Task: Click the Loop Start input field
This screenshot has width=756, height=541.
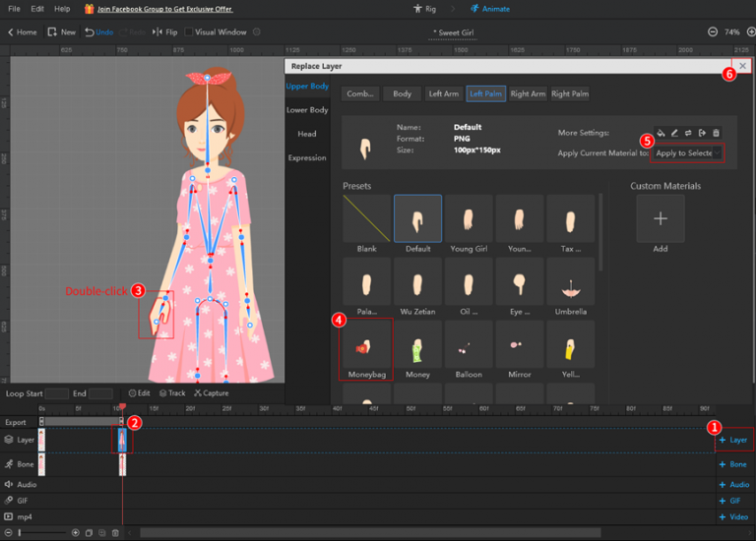Action: pyautogui.click(x=57, y=393)
